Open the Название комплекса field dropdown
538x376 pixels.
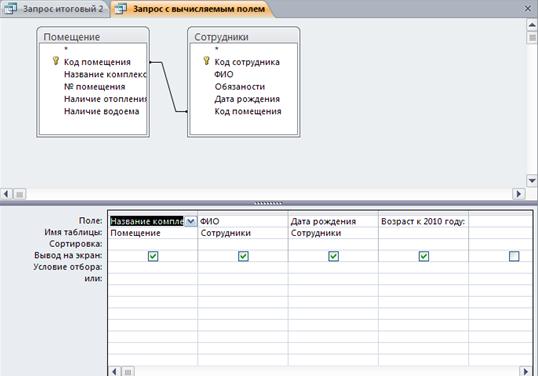click(190, 222)
